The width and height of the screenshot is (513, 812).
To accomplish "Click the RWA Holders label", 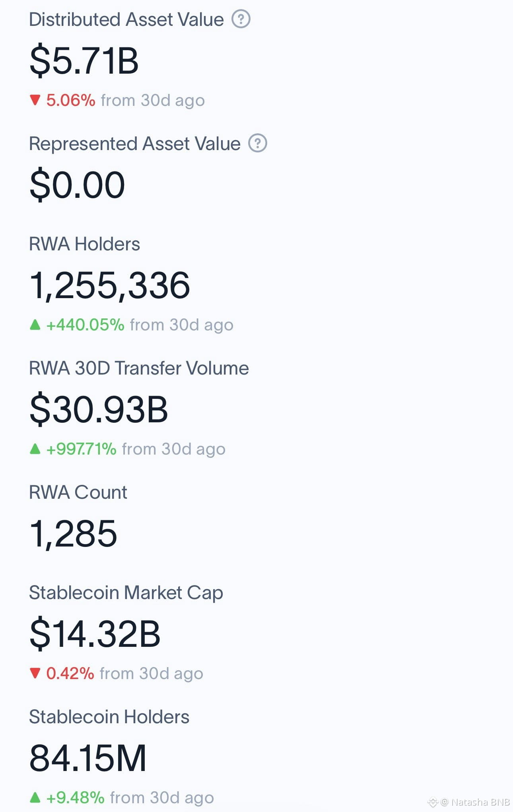I will (x=84, y=244).
